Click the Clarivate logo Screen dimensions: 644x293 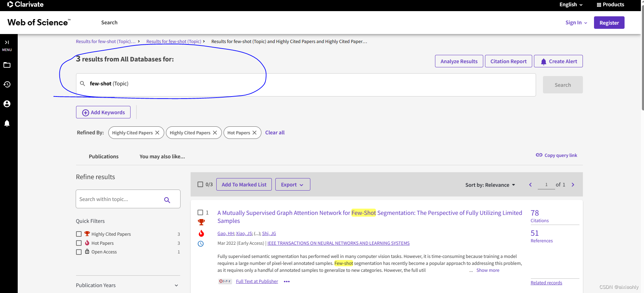(25, 5)
